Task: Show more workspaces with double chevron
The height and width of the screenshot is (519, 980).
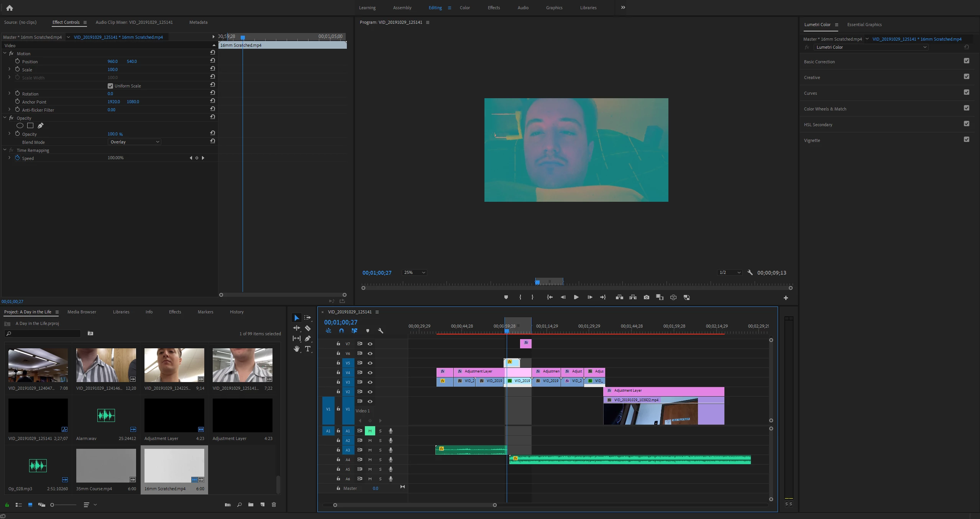Action: click(x=623, y=7)
